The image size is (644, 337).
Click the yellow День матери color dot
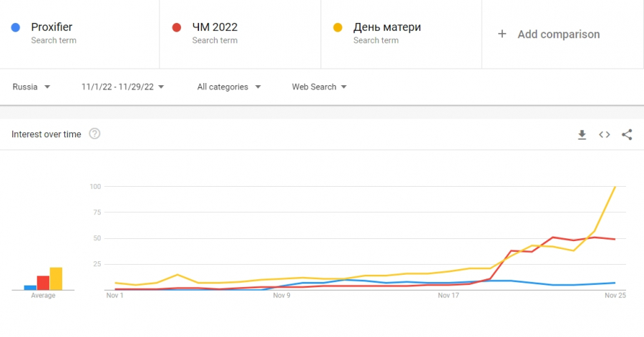tap(338, 27)
